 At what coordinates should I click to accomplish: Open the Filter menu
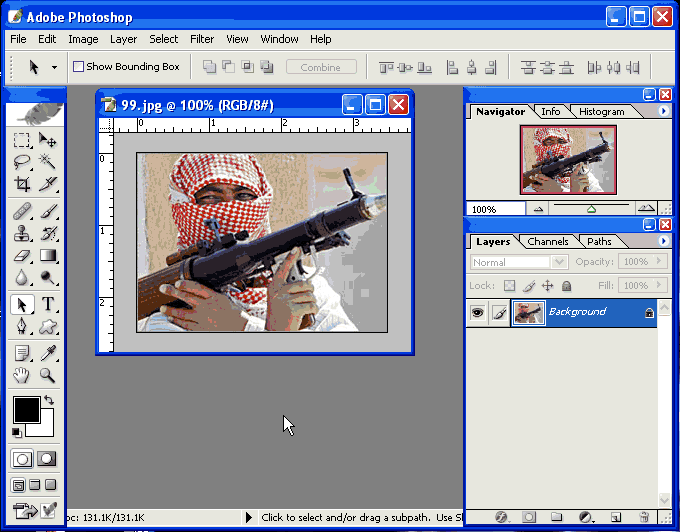point(202,39)
